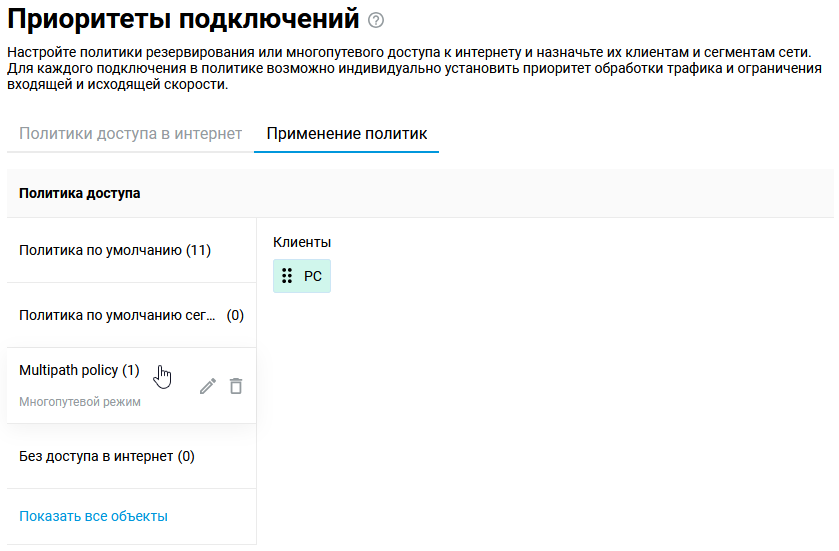Click the (1) count beside Multipath policy
The image size is (839, 551).
[x=131, y=370]
